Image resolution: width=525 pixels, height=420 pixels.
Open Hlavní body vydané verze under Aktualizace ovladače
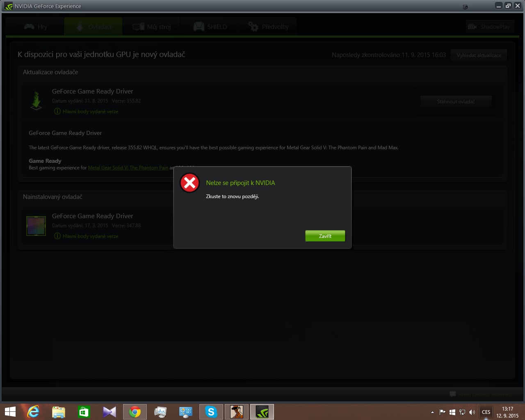(86, 112)
